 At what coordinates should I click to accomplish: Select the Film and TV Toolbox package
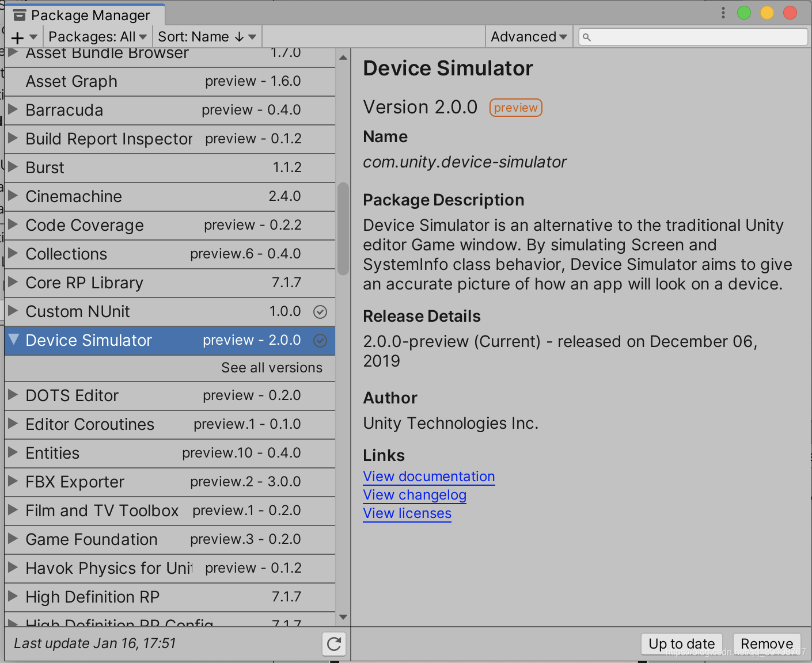point(102,510)
